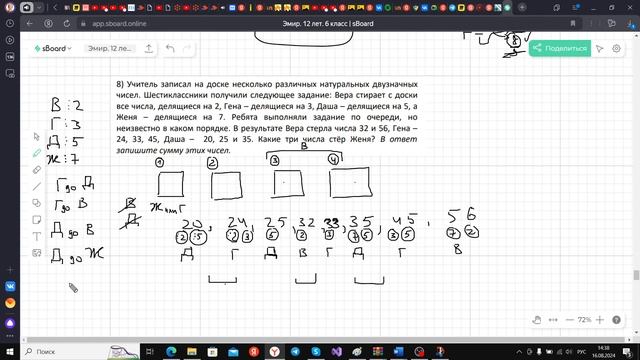Open the sBoard logo dropdown menu
The image size is (640, 360).
click(x=53, y=49)
